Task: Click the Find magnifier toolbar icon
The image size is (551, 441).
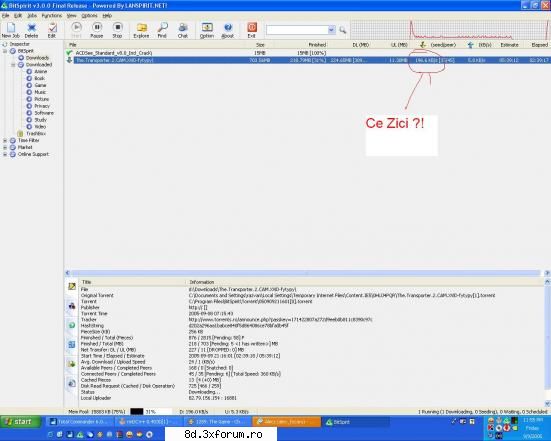Action: coord(162,30)
